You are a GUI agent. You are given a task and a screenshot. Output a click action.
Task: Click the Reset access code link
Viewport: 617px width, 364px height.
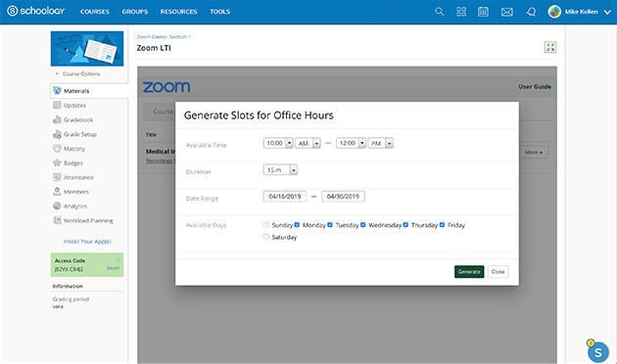(113, 268)
